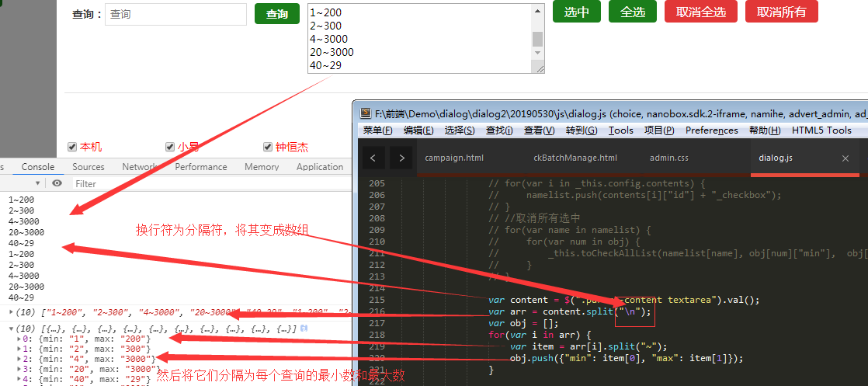Screen dimensions: 868x386
Task: Open the 帮助(H) menu
Action: click(765, 130)
